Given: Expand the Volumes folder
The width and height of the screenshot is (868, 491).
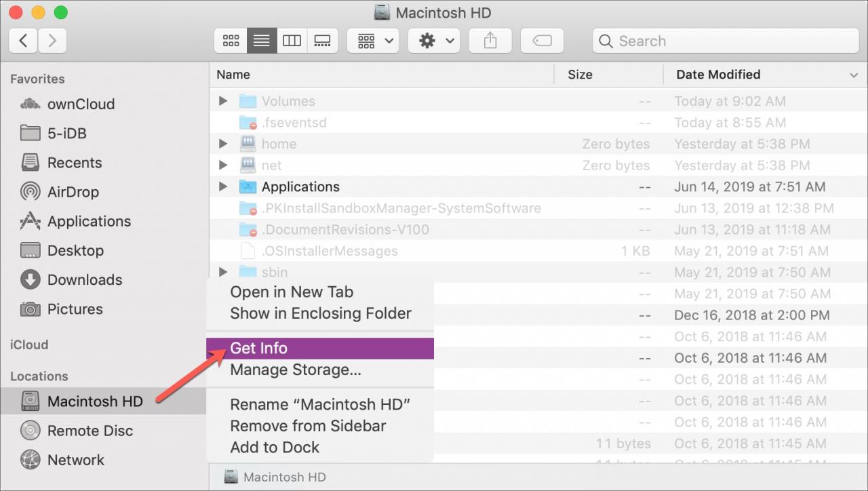Looking at the screenshot, I should pyautogui.click(x=222, y=101).
